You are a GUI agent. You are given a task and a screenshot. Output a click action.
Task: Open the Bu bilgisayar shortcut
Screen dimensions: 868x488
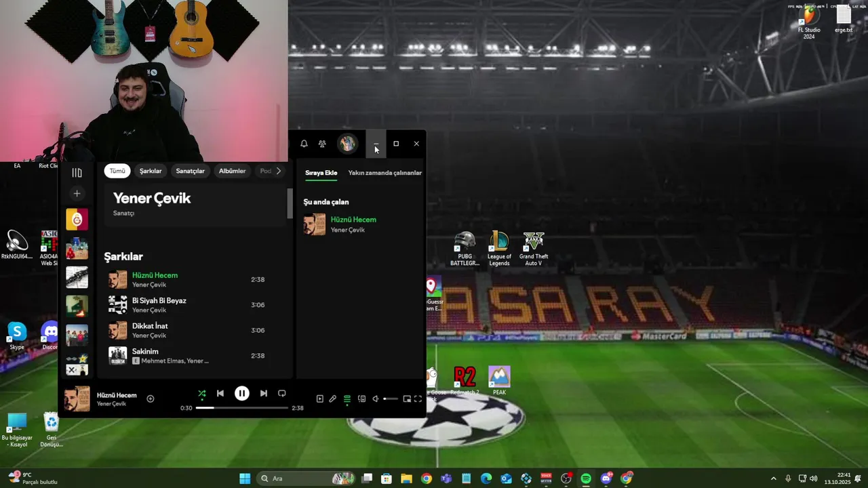point(16,430)
